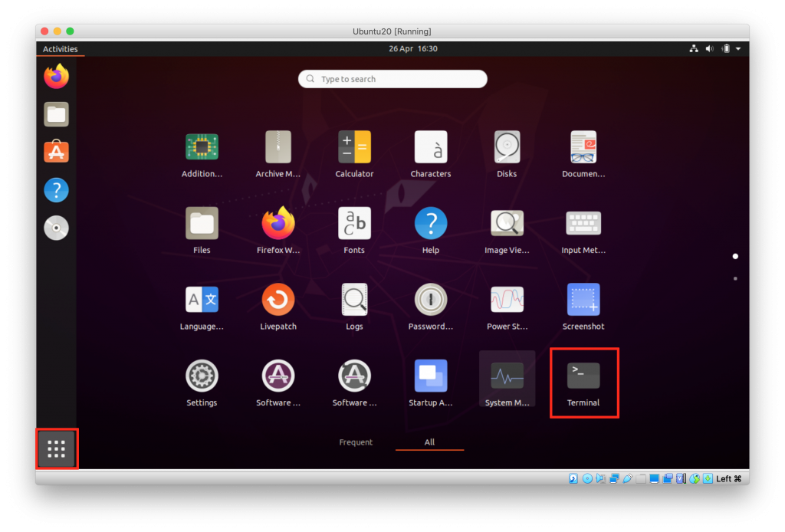This screenshot has width=785, height=532.
Task: Expand the system menu arrow
Action: [737, 49]
